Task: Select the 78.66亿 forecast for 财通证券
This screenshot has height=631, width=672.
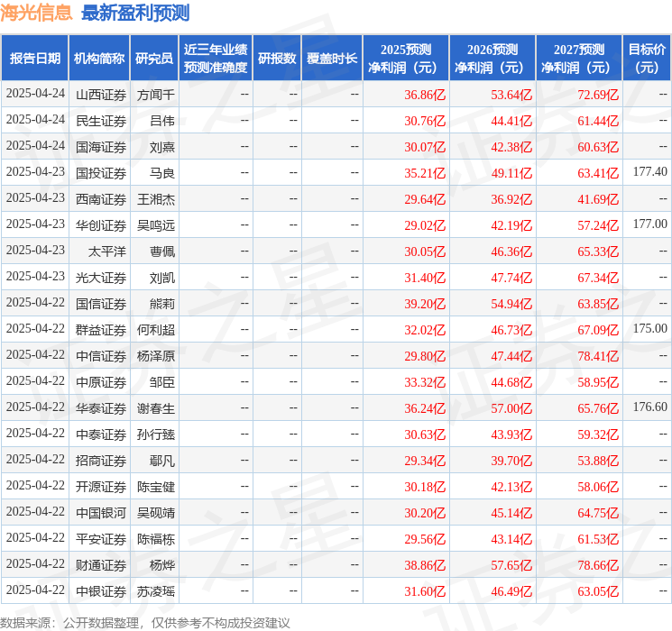Action: click(598, 564)
